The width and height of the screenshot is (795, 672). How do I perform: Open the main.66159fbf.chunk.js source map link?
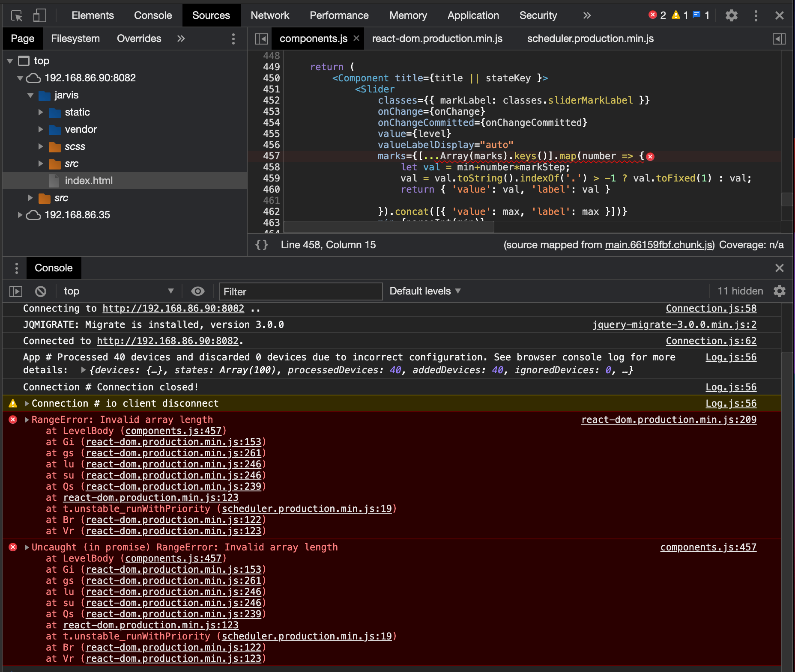[x=659, y=245]
